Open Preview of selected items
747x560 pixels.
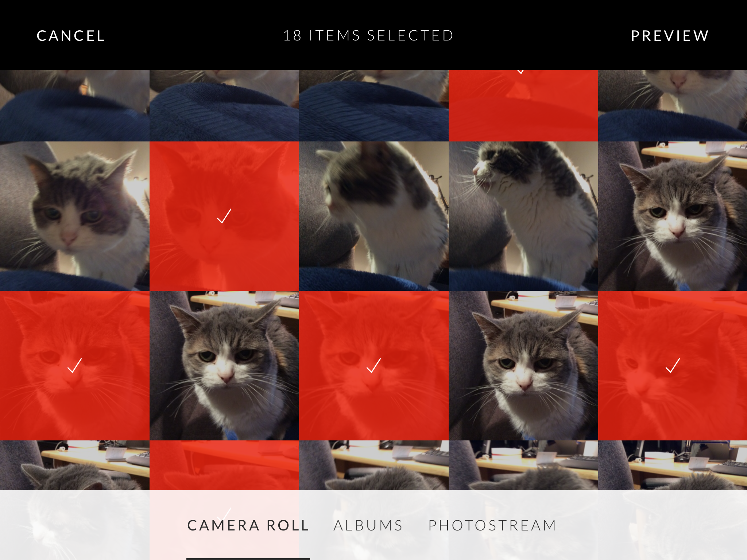pyautogui.click(x=670, y=36)
